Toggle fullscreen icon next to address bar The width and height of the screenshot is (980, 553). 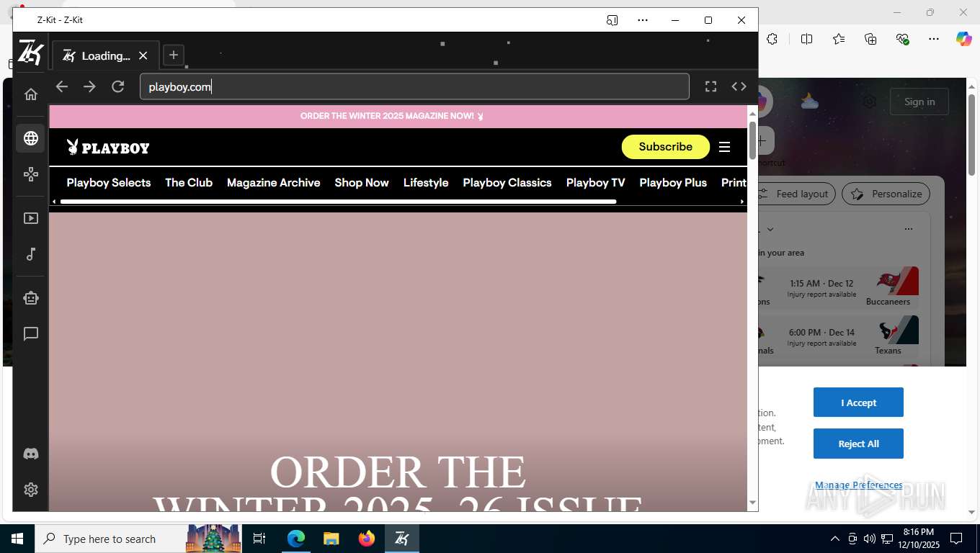(x=710, y=86)
